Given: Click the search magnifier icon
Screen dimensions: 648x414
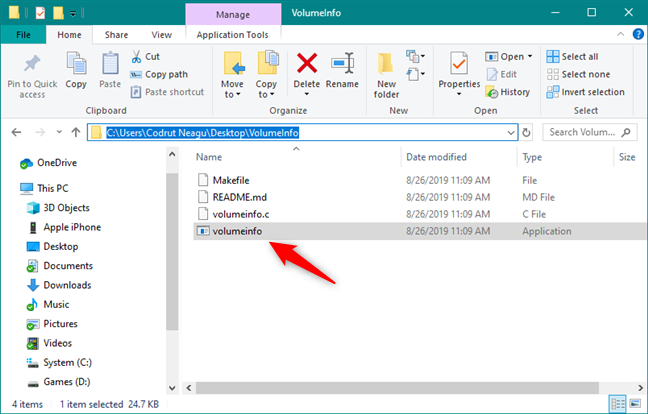Looking at the screenshot, I should 626,132.
